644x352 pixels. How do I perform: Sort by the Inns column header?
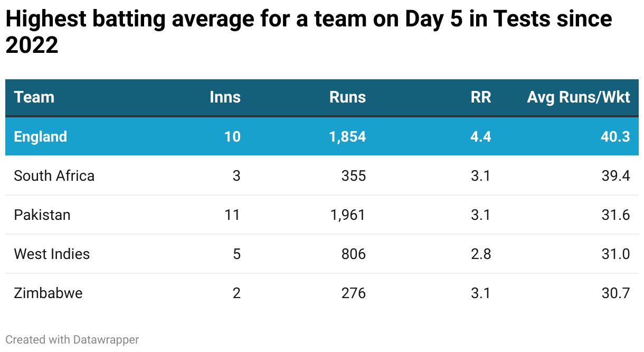point(225,97)
